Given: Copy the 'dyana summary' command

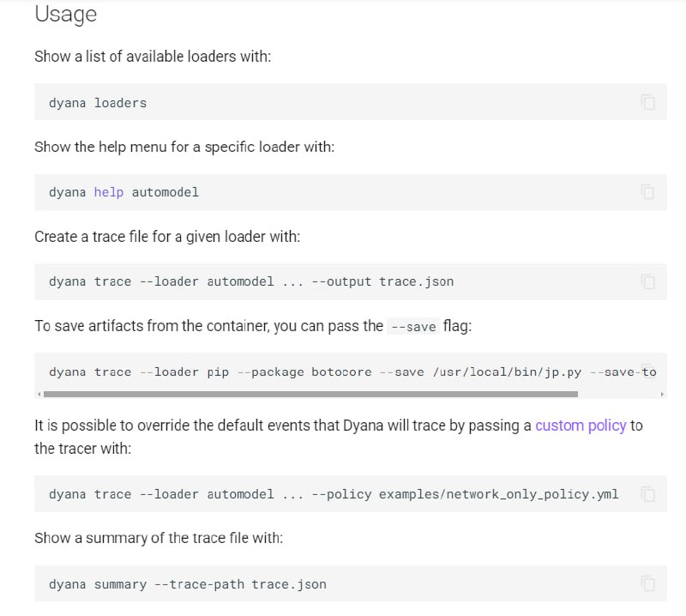Looking at the screenshot, I should pyautogui.click(x=647, y=583).
